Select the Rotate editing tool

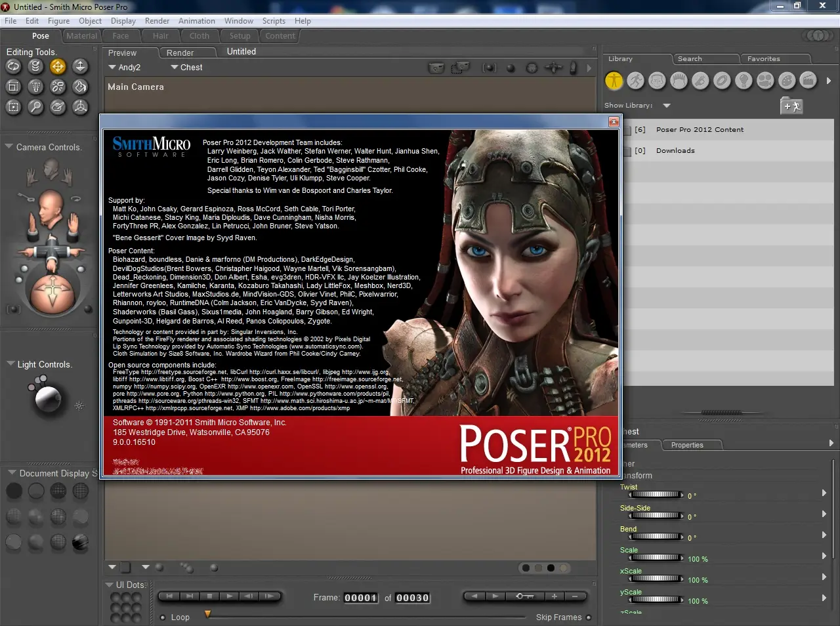(14, 66)
